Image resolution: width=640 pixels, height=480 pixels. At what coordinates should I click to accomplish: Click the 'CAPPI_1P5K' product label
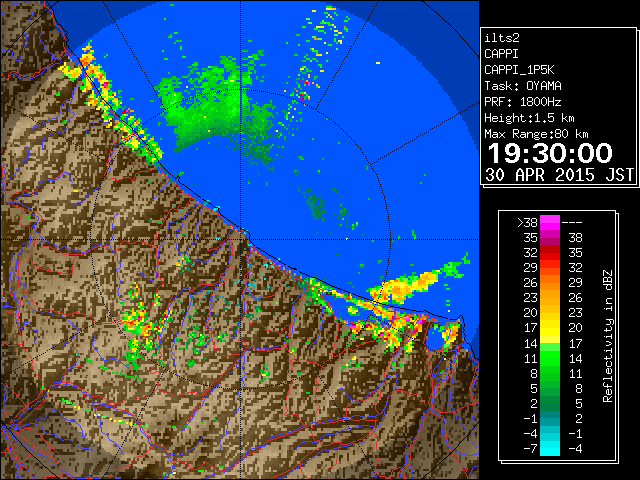tap(519, 70)
